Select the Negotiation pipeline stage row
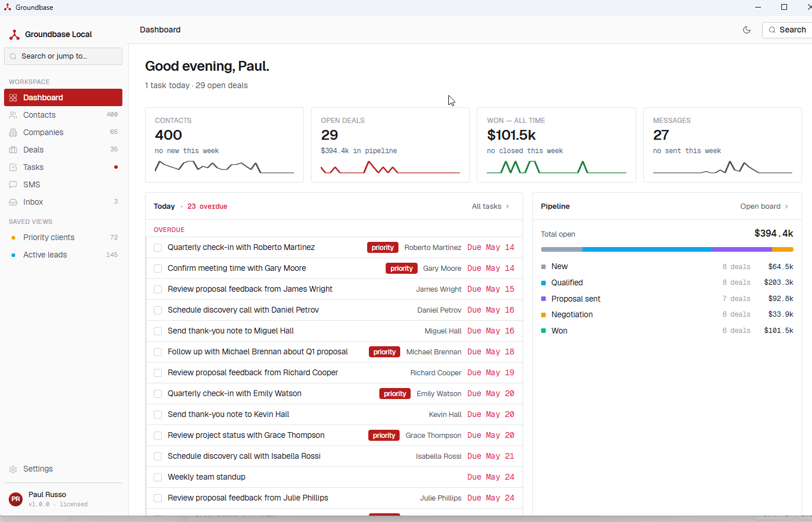This screenshot has height=522, width=812. pyautogui.click(x=667, y=314)
